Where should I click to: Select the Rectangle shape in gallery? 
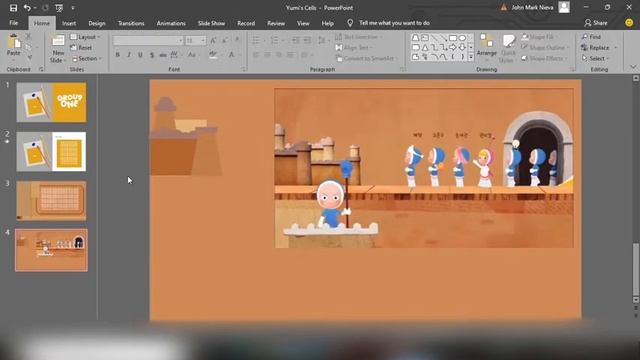tap(453, 38)
